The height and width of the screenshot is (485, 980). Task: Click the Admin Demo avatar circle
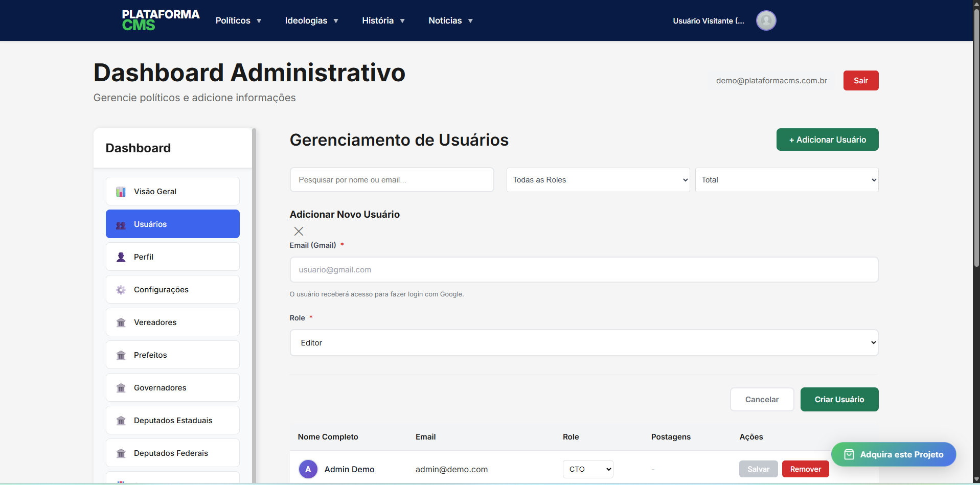tap(308, 469)
